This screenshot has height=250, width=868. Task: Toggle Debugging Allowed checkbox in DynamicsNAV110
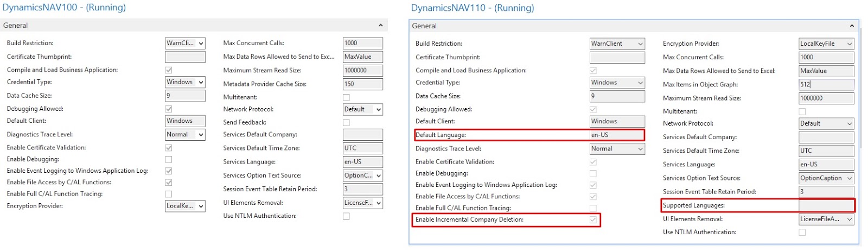click(x=593, y=110)
